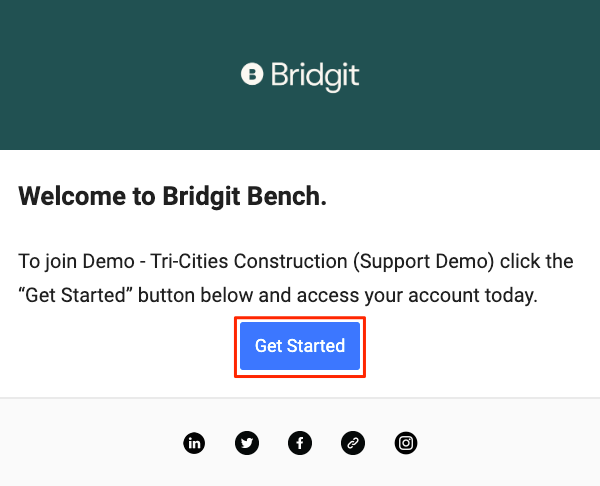Click the Tri-Cities Construction company name
This screenshot has height=486, width=600.
point(249,261)
